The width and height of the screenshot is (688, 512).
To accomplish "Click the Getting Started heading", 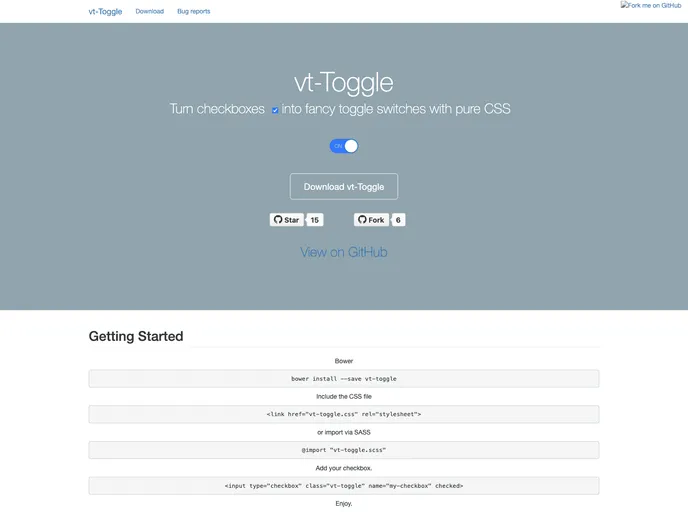I will pos(136,336).
